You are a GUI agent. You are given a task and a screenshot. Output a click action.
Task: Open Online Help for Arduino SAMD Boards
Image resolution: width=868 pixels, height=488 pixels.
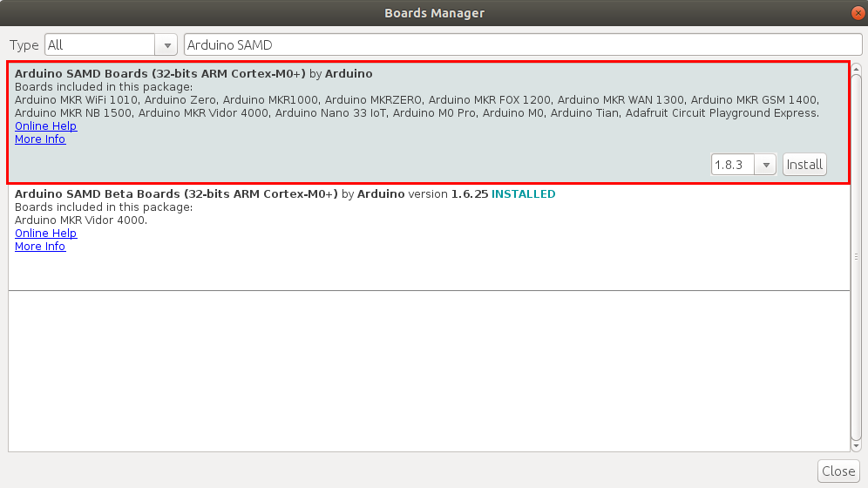(46, 126)
